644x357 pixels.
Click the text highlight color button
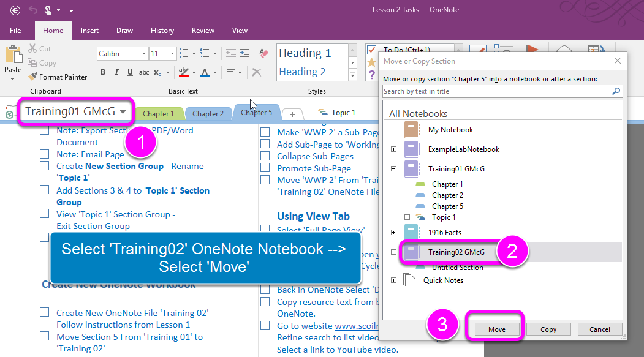point(184,72)
